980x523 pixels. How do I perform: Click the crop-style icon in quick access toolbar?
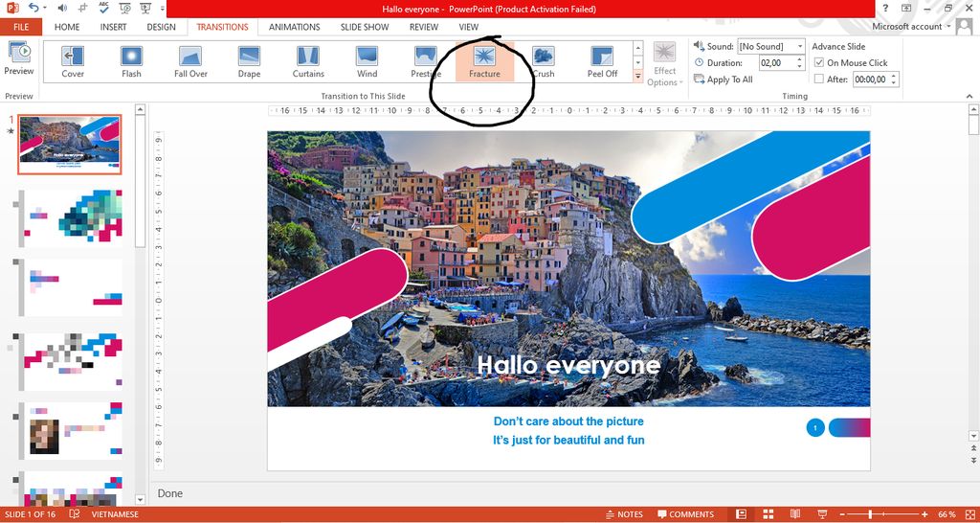click(84, 8)
